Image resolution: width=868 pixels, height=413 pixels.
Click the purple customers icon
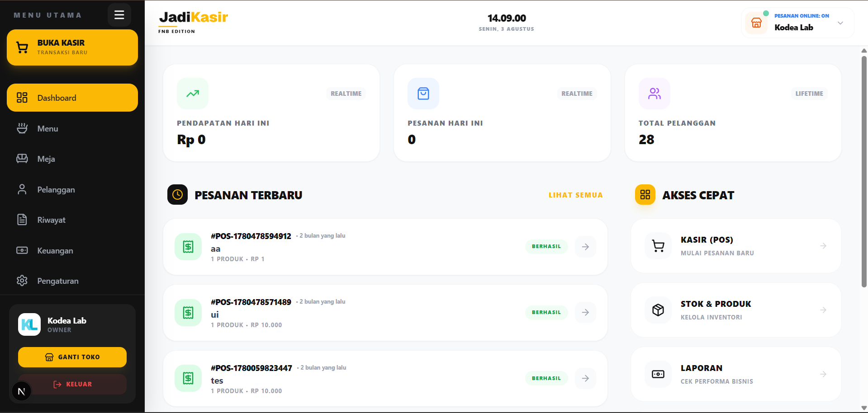pyautogui.click(x=654, y=94)
